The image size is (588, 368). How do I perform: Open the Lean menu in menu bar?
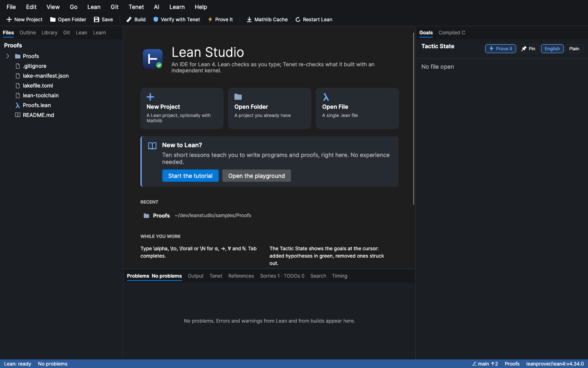point(94,7)
